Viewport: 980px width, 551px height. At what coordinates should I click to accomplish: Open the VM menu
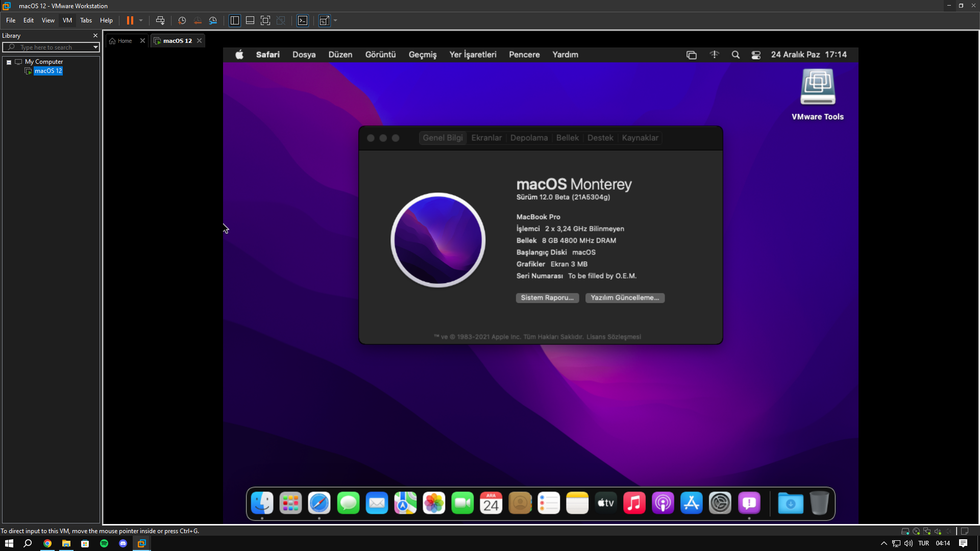pos(67,20)
